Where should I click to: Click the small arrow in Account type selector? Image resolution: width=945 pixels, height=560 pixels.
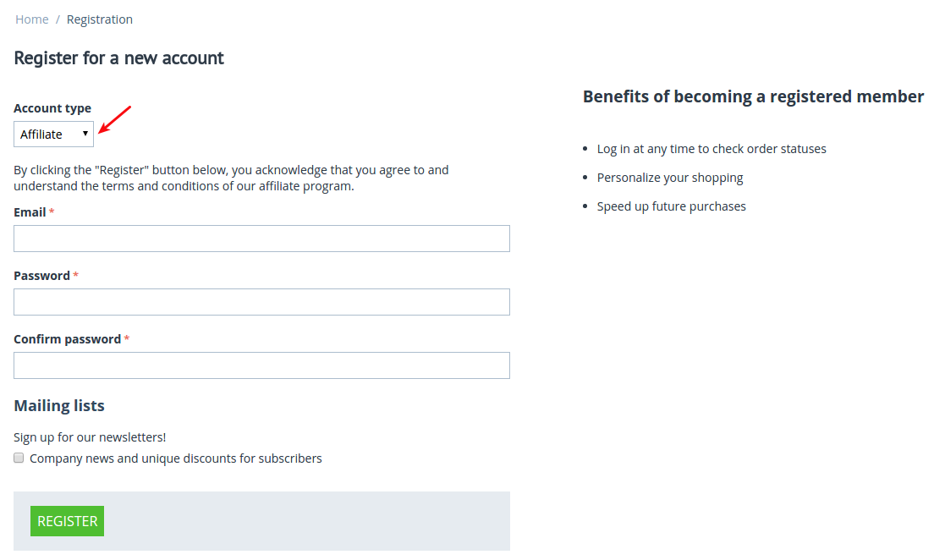[x=85, y=133]
